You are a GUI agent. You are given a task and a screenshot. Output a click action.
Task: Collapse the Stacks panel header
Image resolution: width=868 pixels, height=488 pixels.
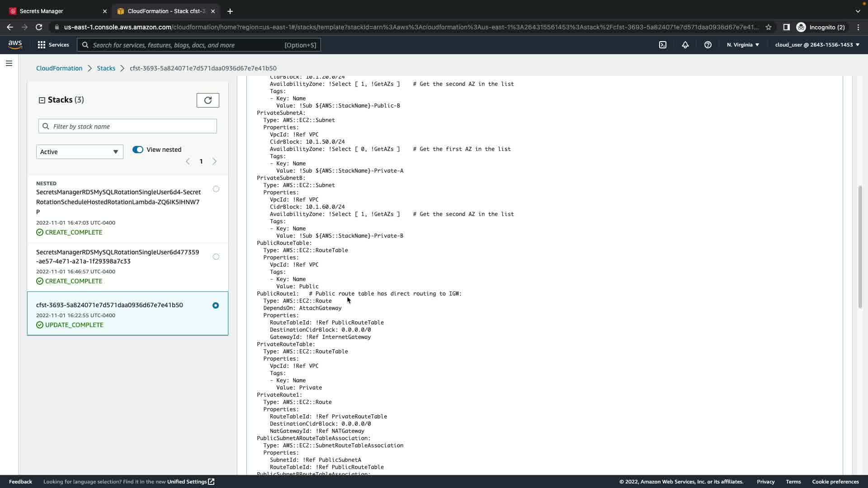click(x=42, y=100)
